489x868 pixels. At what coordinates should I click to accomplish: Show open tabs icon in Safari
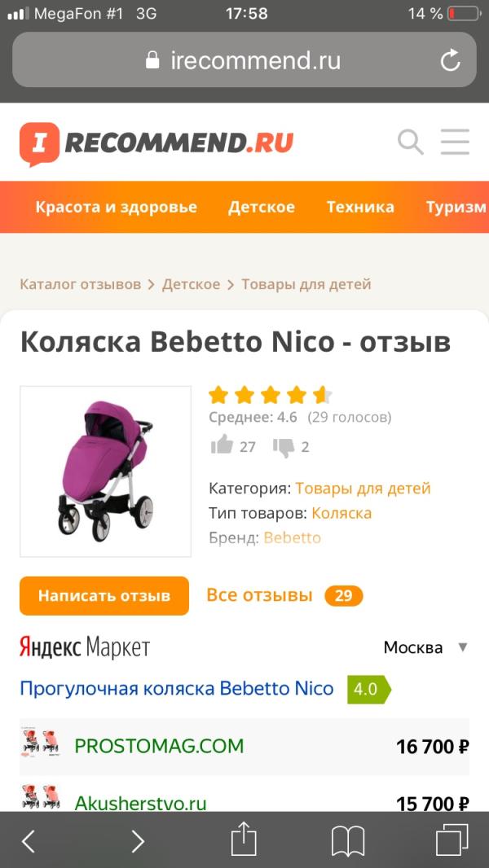coord(452,841)
